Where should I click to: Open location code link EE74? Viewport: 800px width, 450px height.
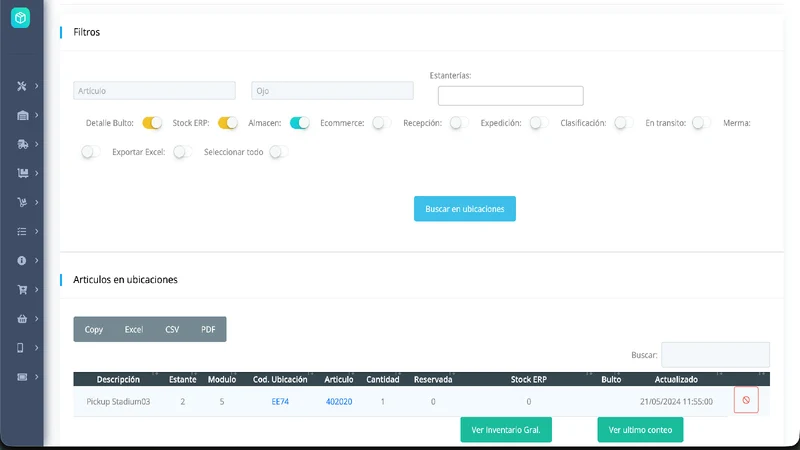[x=280, y=402]
